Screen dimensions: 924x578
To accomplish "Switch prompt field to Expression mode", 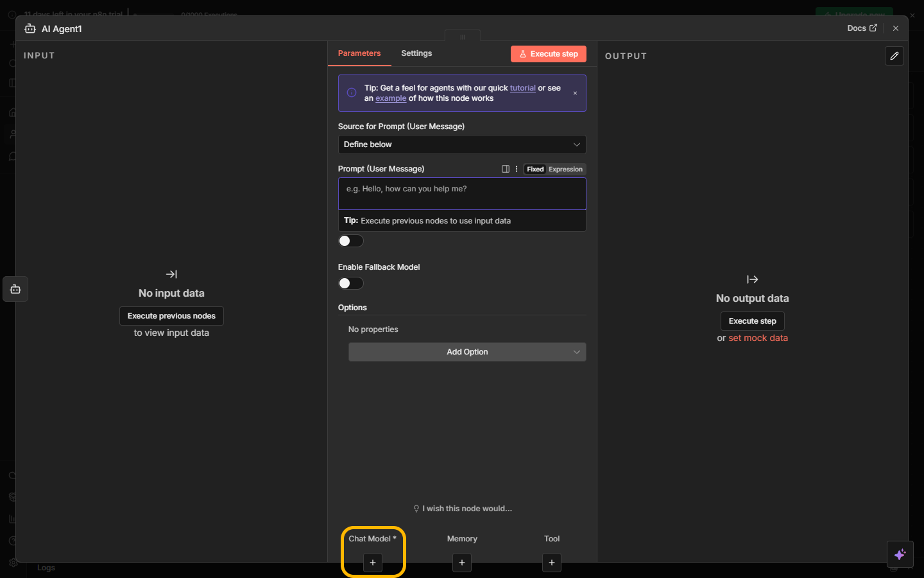I will coord(565,170).
